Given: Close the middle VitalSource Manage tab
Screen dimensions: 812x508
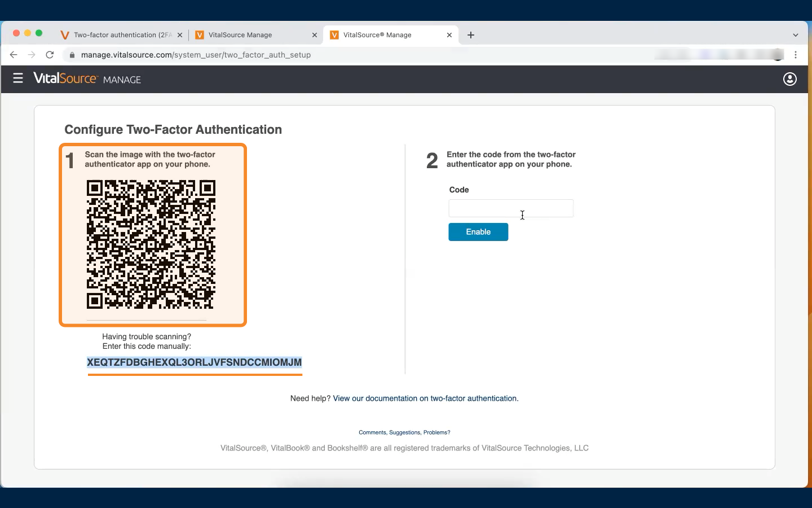Looking at the screenshot, I should tap(315, 35).
